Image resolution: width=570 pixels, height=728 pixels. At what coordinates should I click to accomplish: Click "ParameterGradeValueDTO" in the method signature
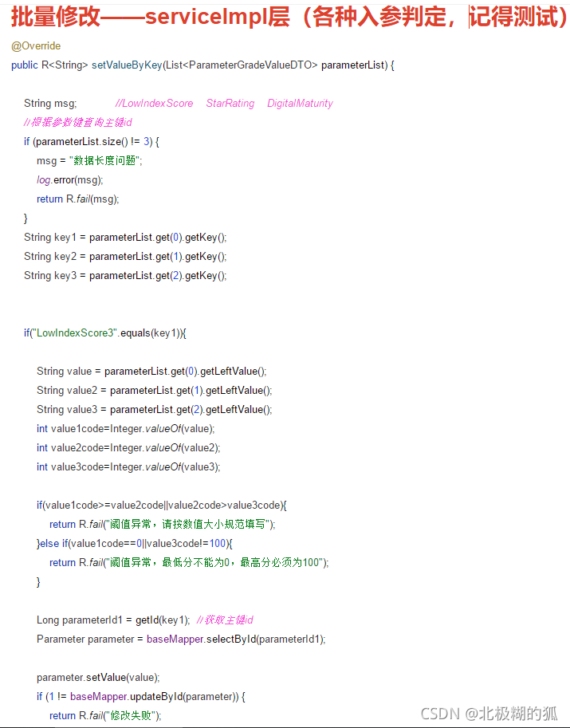click(x=250, y=65)
